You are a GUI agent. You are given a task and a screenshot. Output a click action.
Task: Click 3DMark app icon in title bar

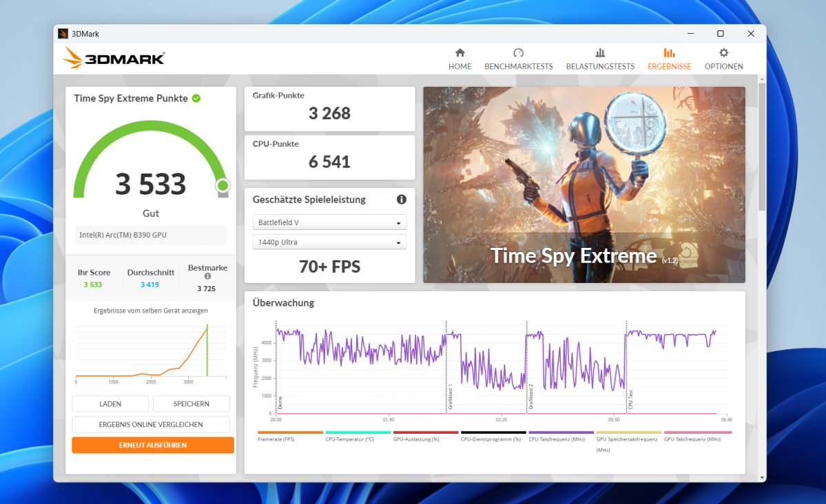point(63,34)
